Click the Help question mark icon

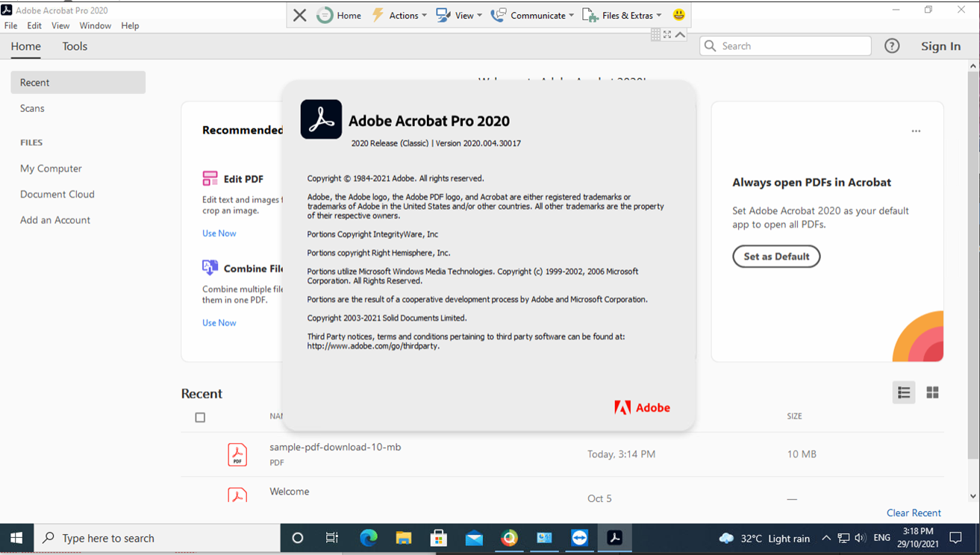coord(891,46)
